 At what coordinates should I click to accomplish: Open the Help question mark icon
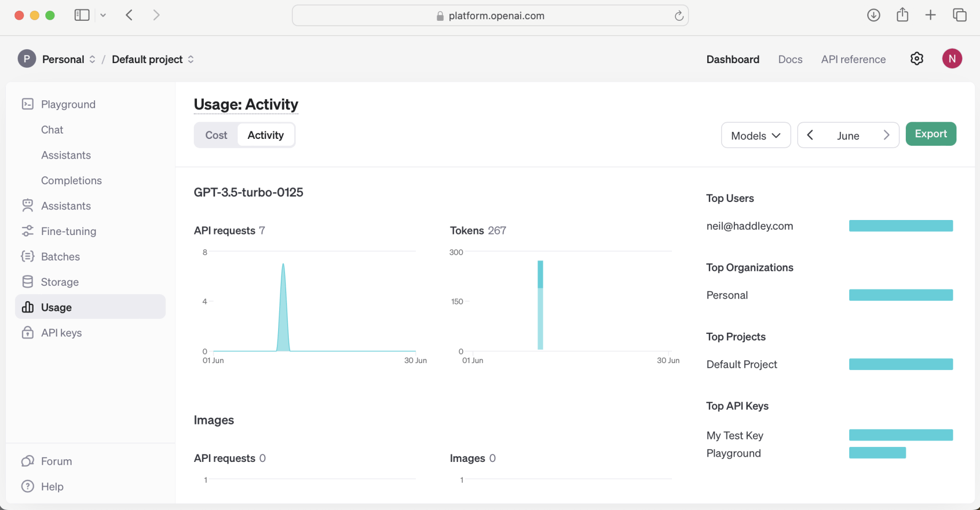pos(28,487)
